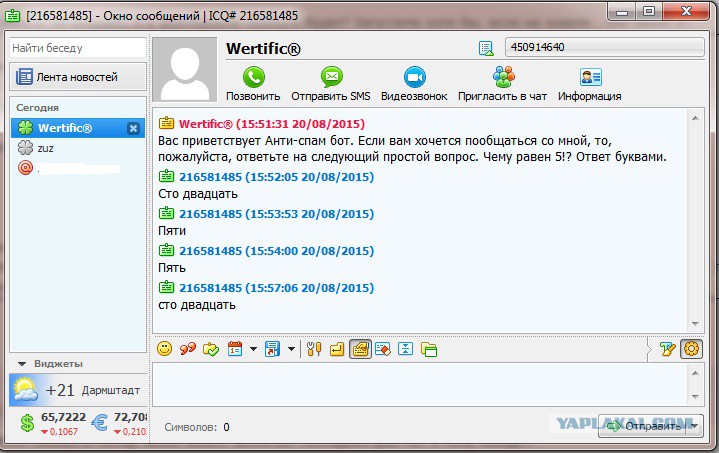
Task: Click header 216581485 (15:54:00 20/08/2015)
Action: click(x=277, y=251)
